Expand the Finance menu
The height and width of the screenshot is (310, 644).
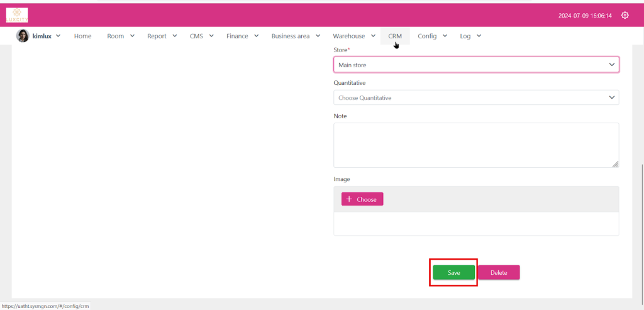242,36
